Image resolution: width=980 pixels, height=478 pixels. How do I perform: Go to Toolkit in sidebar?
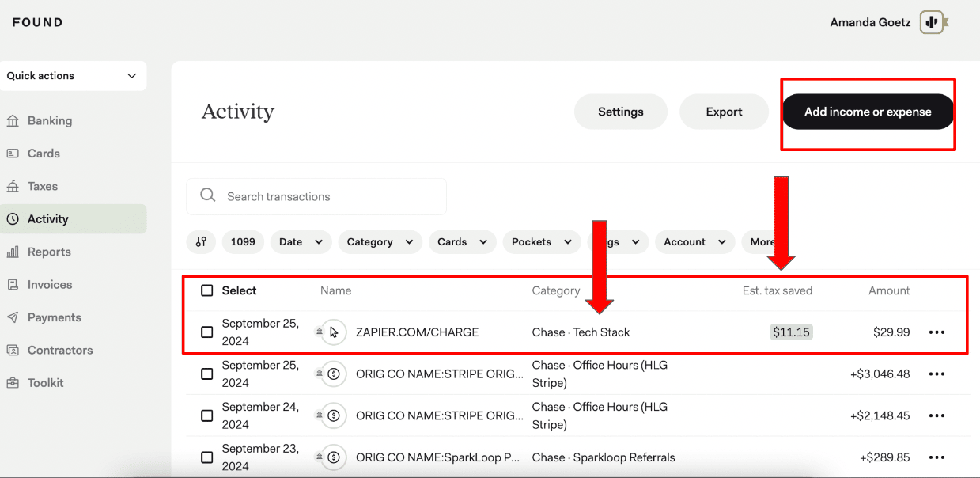point(46,383)
